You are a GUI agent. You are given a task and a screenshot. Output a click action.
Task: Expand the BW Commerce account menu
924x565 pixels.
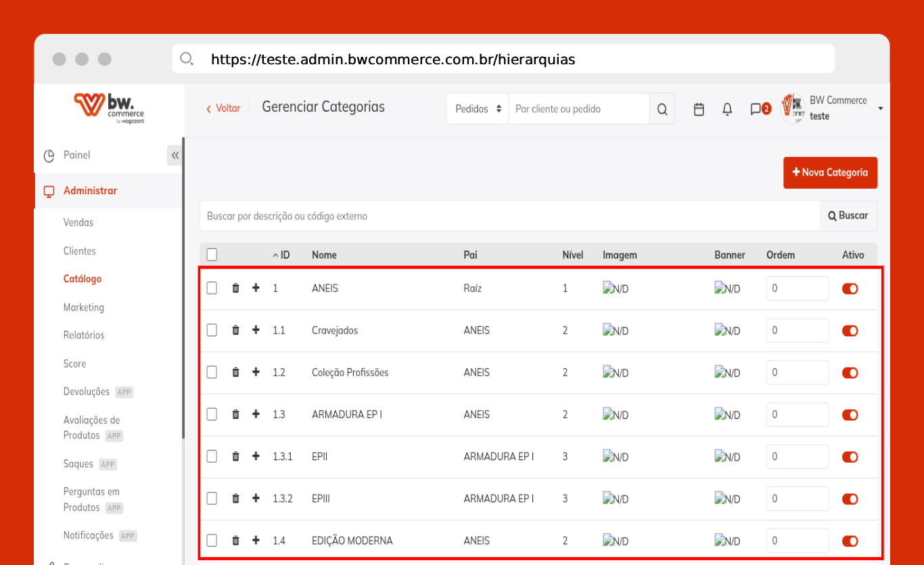[x=880, y=108]
